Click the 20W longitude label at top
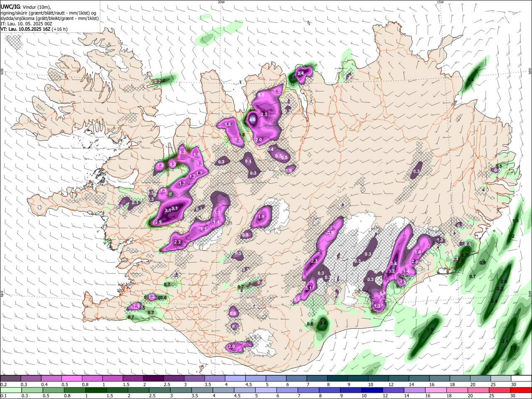532x399 pixels. (221, 2)
